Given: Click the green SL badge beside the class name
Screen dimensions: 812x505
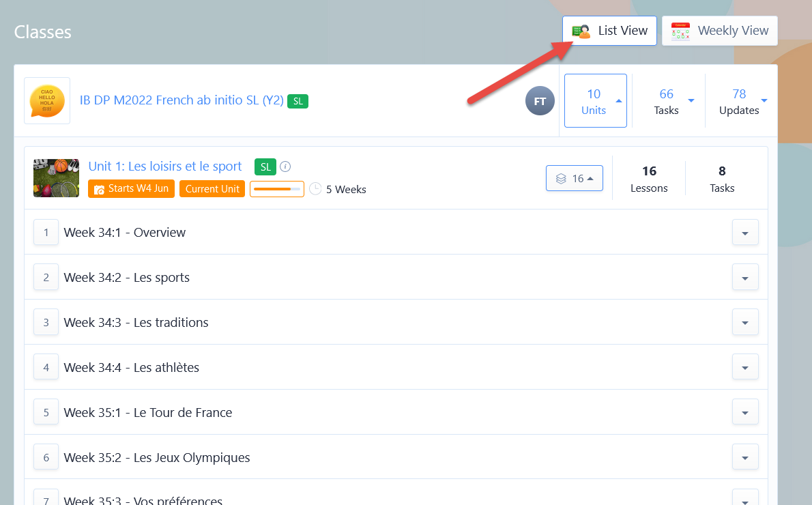Looking at the screenshot, I should [298, 101].
